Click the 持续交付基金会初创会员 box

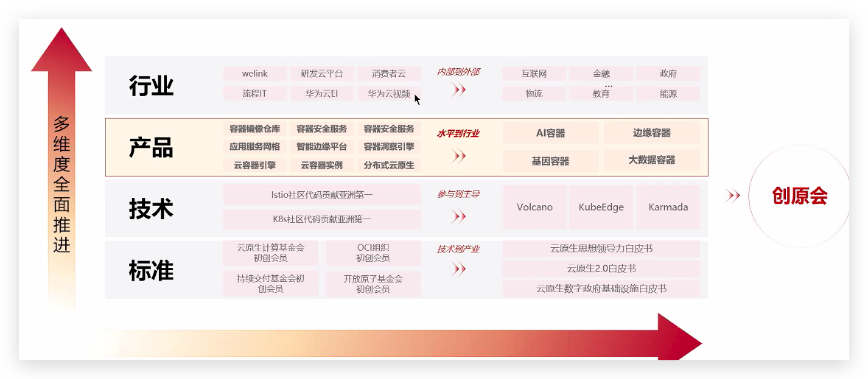pyautogui.click(x=271, y=284)
